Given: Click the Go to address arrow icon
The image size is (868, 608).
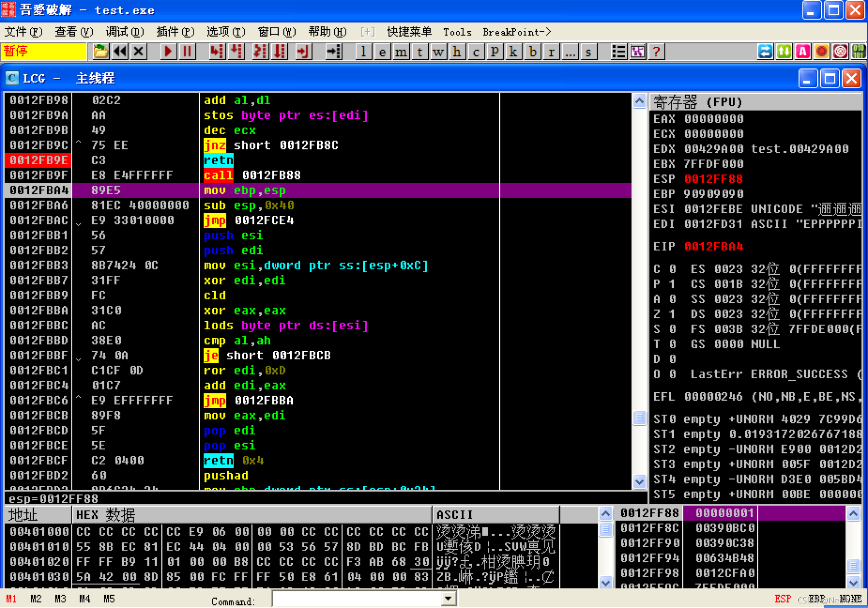Looking at the screenshot, I should pyautogui.click(x=334, y=52).
